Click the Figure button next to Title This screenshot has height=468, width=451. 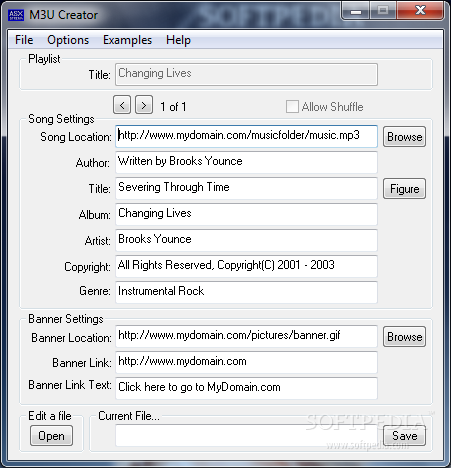(404, 189)
